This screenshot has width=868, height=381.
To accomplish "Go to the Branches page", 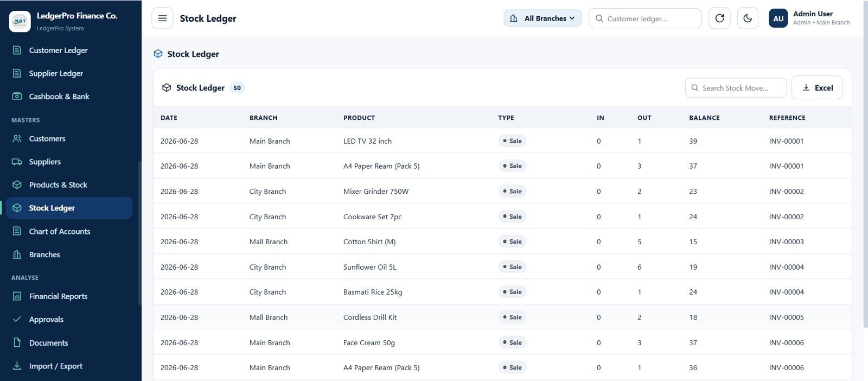I will click(x=69, y=255).
